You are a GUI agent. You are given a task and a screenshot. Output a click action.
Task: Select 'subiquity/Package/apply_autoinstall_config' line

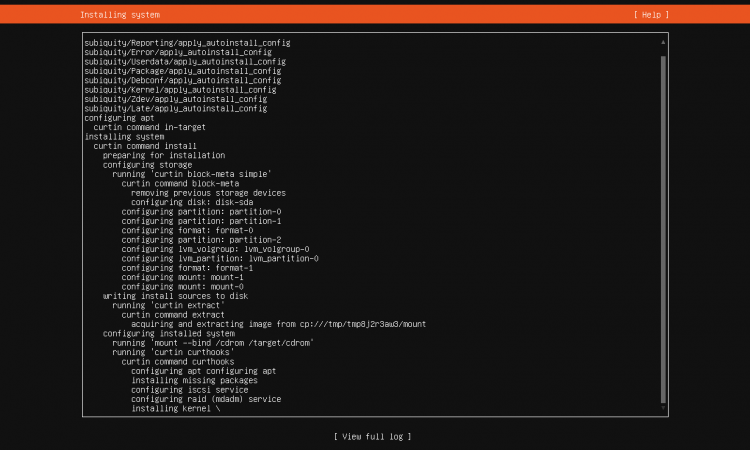(183, 71)
